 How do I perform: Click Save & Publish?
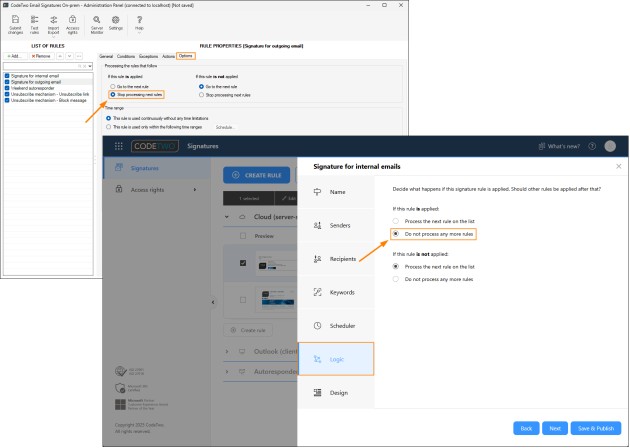596,428
